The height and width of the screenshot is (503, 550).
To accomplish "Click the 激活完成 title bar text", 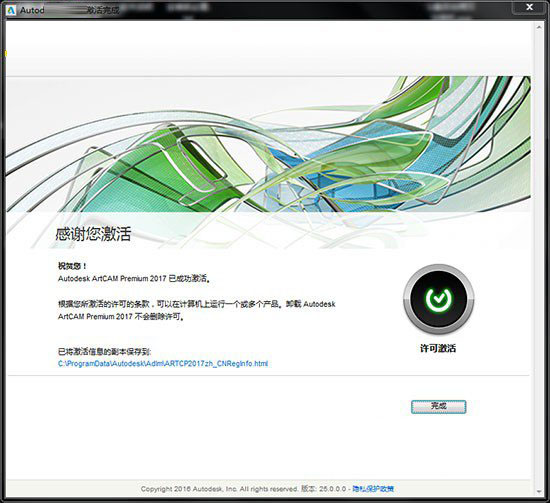I will point(103,10).
